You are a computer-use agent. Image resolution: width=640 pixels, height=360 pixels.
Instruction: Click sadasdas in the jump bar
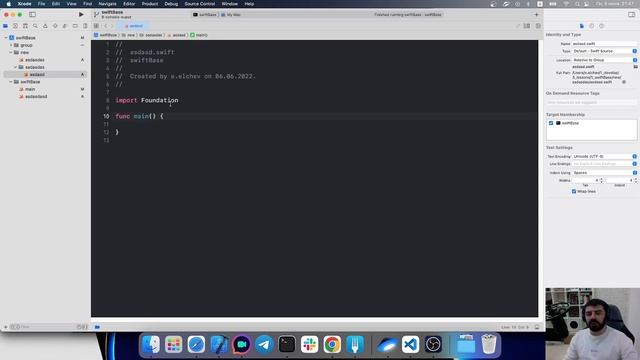tap(151, 35)
